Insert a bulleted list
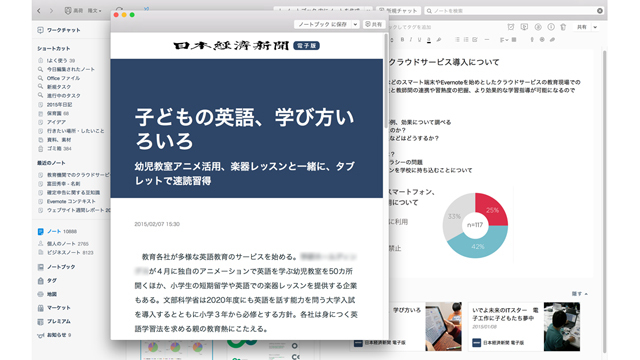 pos(457,40)
